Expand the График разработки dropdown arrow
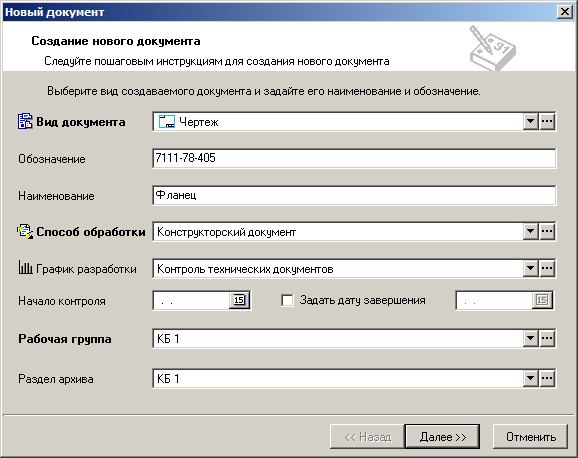The image size is (578, 458). pyautogui.click(x=530, y=268)
